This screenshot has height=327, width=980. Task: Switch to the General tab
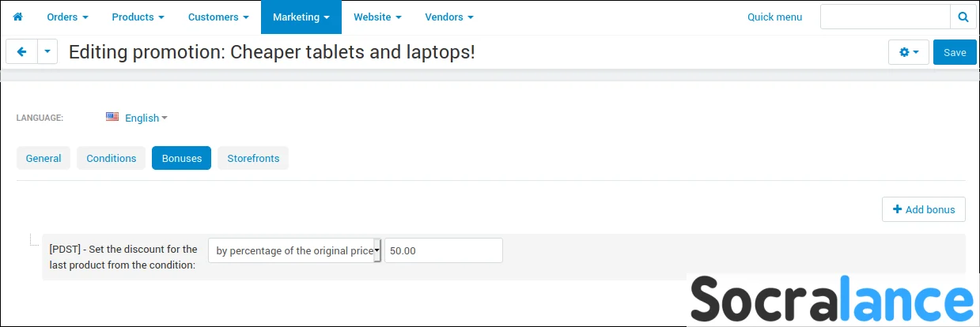(44, 158)
